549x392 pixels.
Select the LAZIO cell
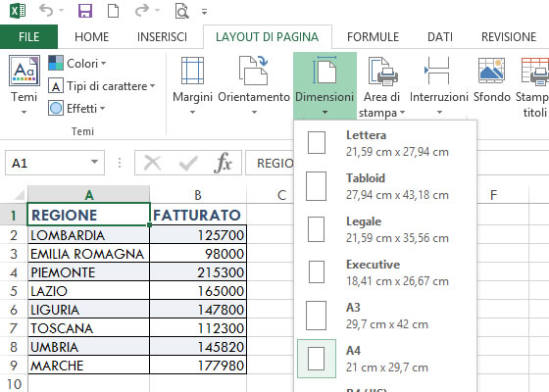(89, 290)
